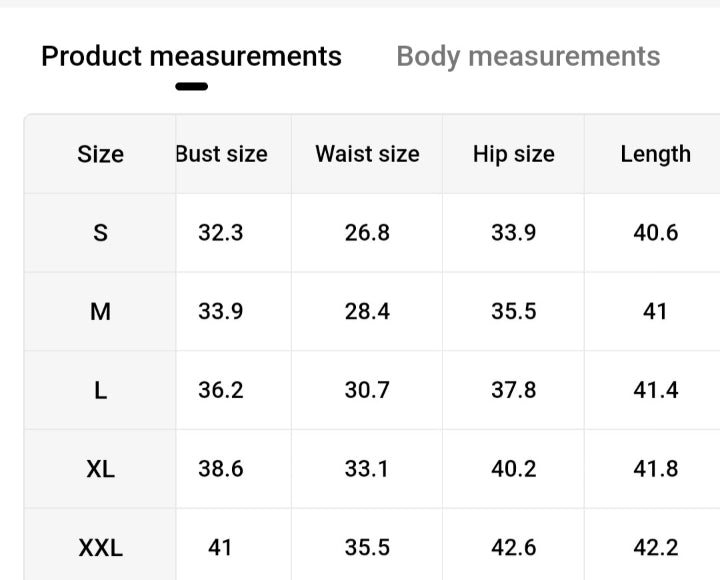This screenshot has height=580, width=720.
Task: Select the XXL size row label
Action: point(100,547)
